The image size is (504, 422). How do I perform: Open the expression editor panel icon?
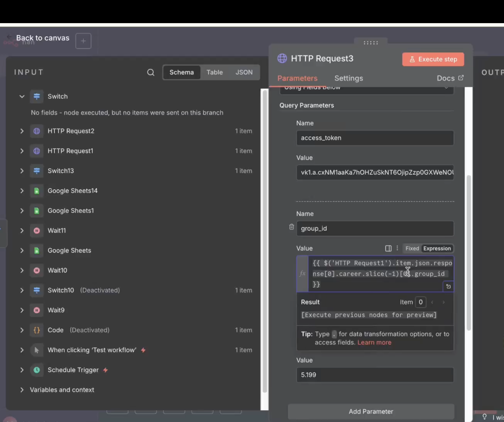[x=388, y=248]
